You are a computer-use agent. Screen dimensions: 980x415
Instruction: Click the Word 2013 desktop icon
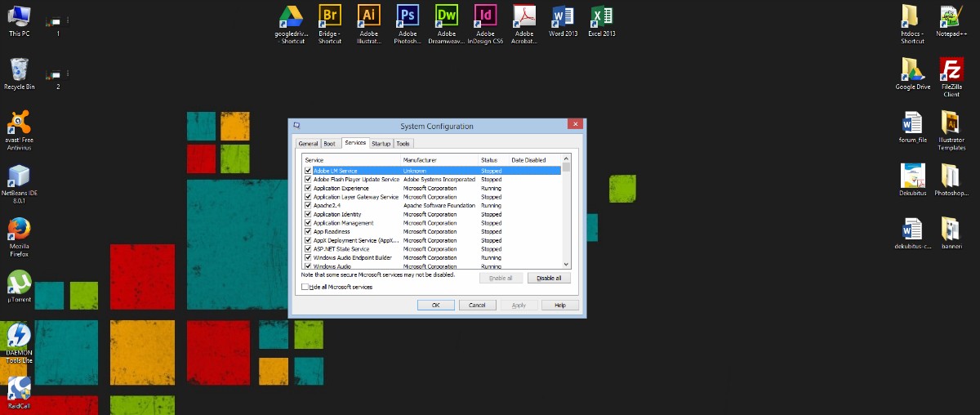point(563,16)
